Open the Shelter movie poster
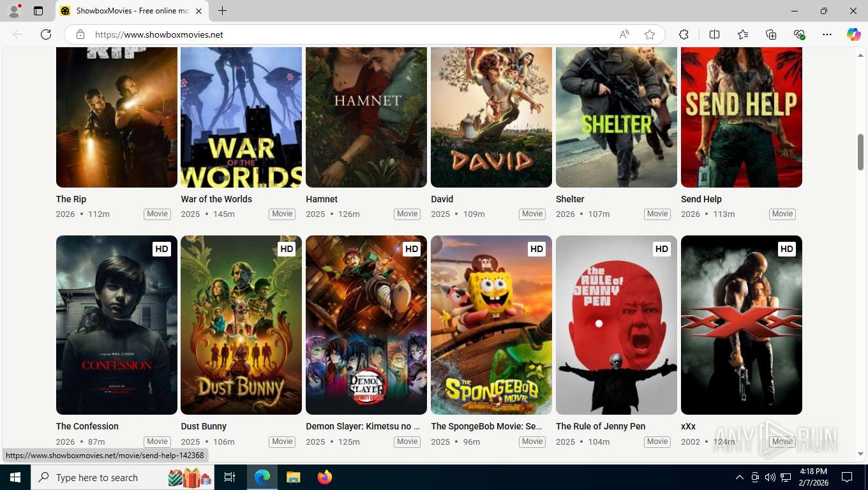Screen dimensions: 868x490 tap(617, 117)
